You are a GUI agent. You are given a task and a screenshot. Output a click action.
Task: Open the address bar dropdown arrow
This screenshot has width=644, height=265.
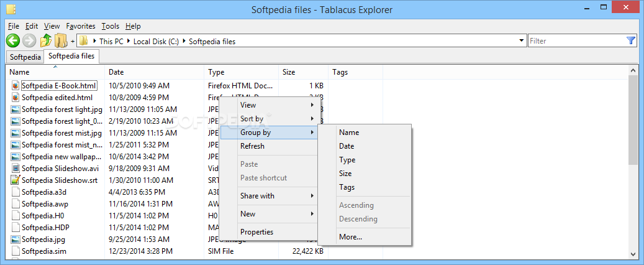pos(521,40)
